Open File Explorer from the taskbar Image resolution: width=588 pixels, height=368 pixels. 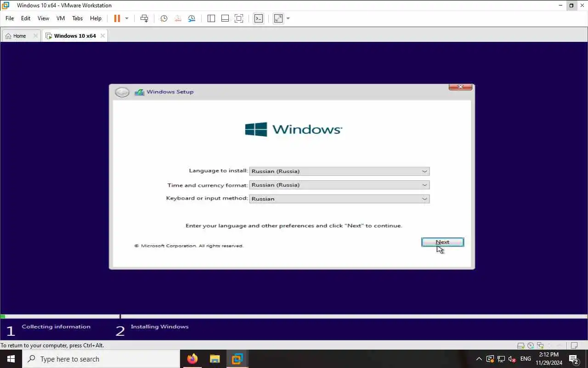click(x=215, y=359)
